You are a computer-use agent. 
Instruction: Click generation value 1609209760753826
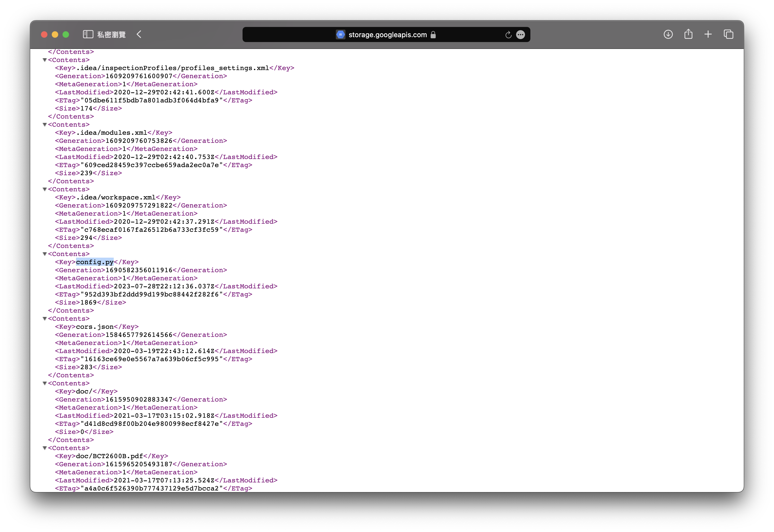coord(139,141)
